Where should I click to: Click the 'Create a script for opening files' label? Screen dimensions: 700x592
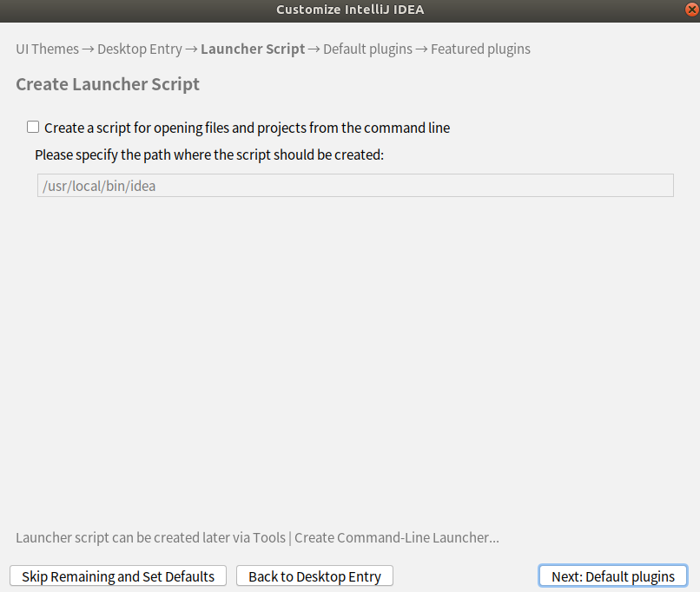click(x=247, y=128)
